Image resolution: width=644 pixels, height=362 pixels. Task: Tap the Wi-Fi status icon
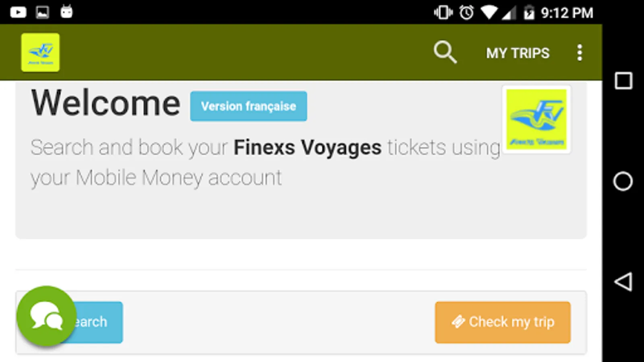489,13
